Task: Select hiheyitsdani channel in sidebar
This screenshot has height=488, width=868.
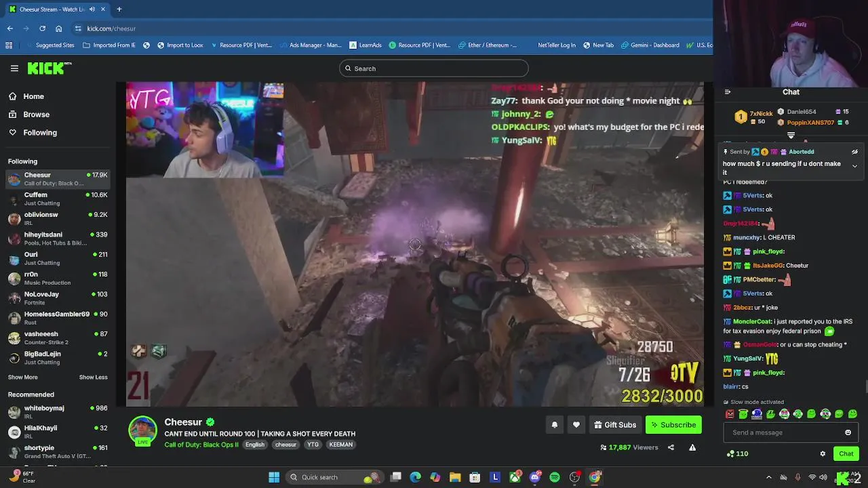Action: 58,239
